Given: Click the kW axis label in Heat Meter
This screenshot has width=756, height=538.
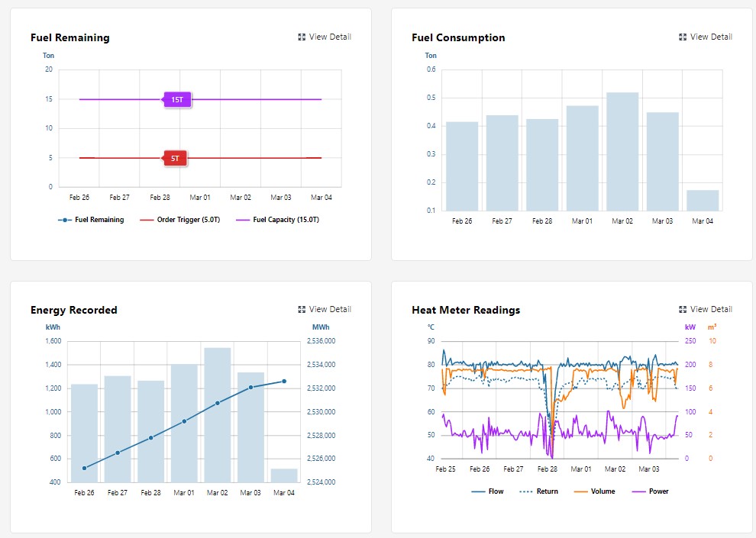Looking at the screenshot, I should [690, 327].
